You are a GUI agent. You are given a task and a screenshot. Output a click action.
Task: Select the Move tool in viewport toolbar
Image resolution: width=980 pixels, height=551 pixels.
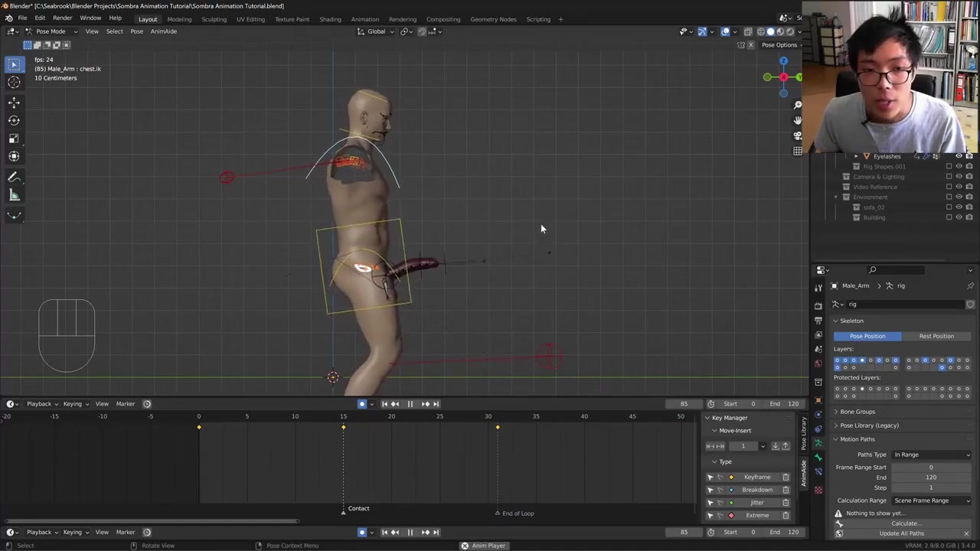[x=14, y=102]
